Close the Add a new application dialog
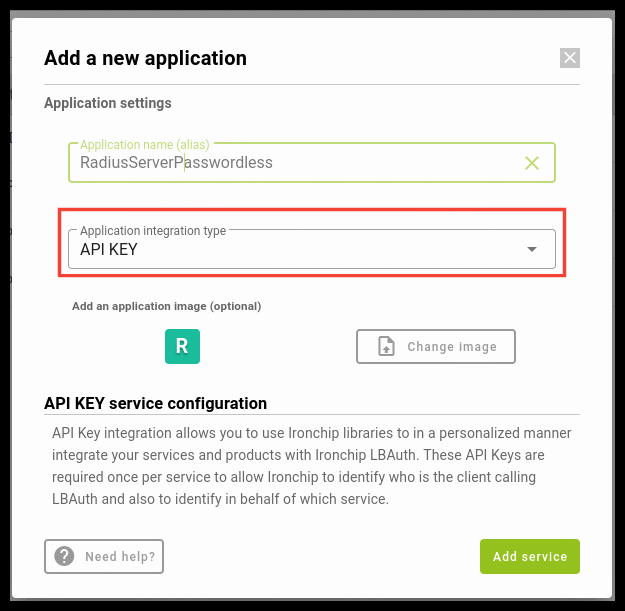 570,58
